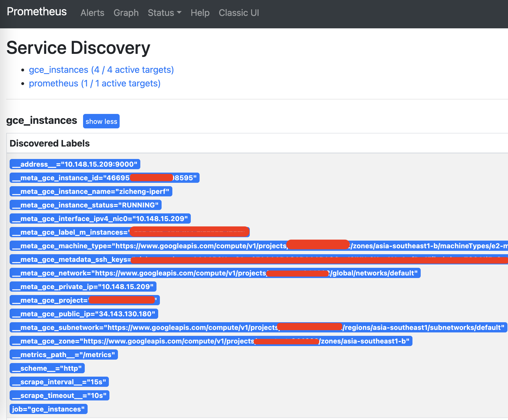Select the __meta_gce_public_ip="34.143.130.180" label
Screen dimensions: 508x420
(x=84, y=314)
